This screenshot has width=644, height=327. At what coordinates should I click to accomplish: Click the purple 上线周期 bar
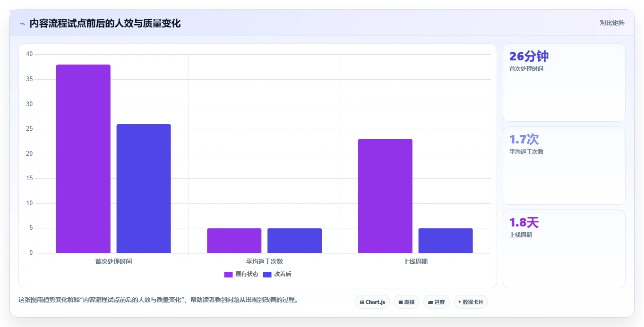click(385, 196)
